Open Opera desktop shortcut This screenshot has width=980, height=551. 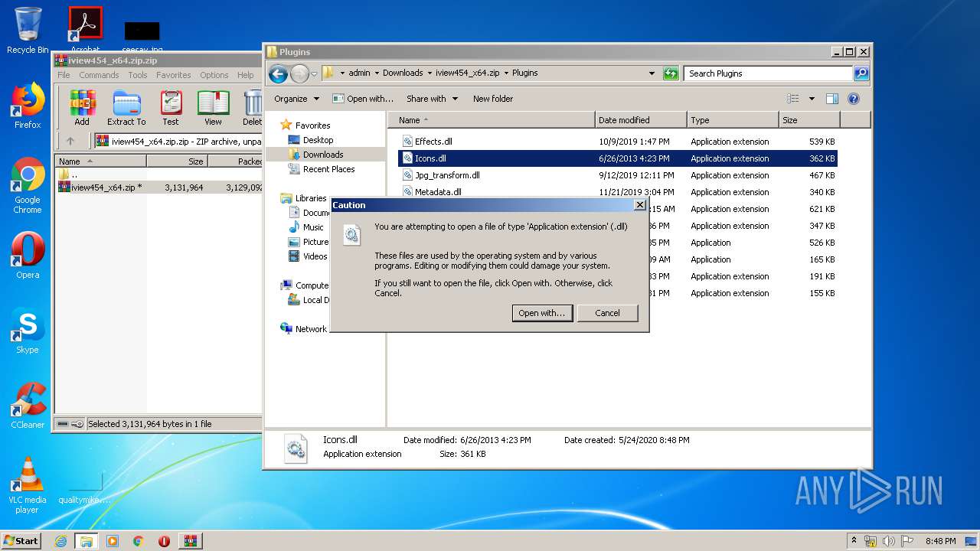[x=28, y=256]
